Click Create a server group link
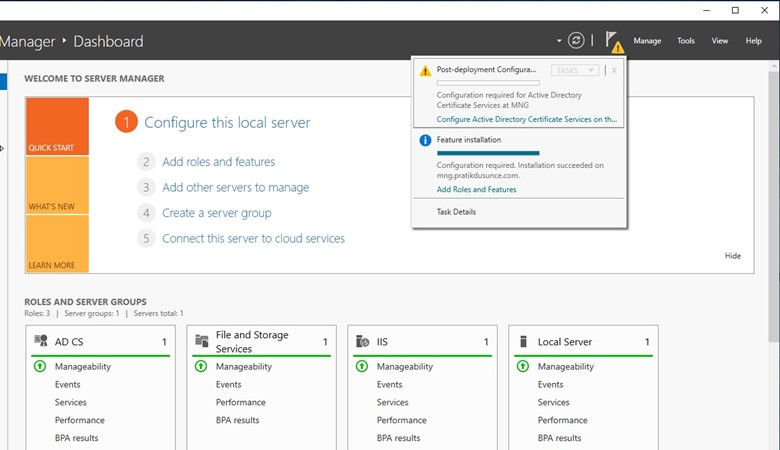The width and height of the screenshot is (780, 450). 216,213
